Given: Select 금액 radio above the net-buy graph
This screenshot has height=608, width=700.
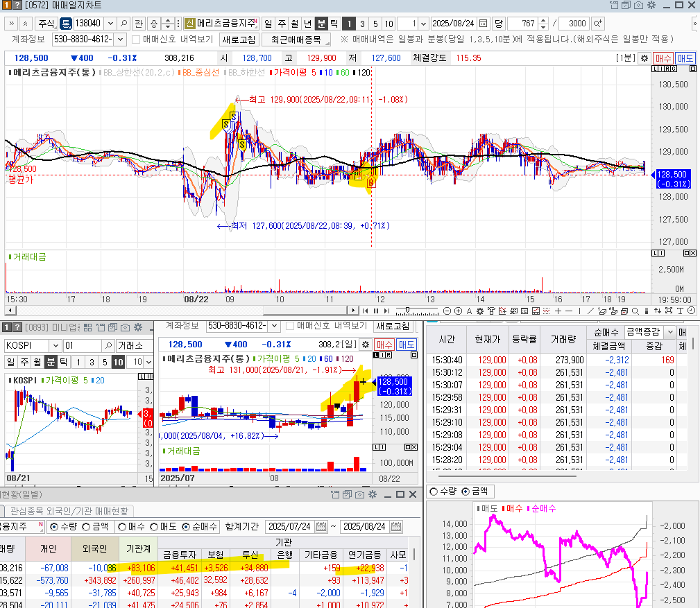Looking at the screenshot, I should tap(466, 492).
